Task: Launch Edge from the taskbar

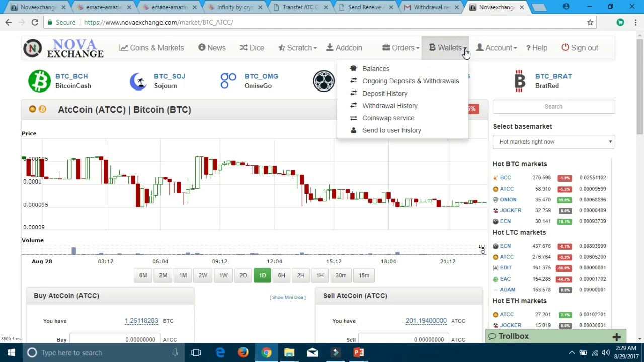Action: point(220,352)
